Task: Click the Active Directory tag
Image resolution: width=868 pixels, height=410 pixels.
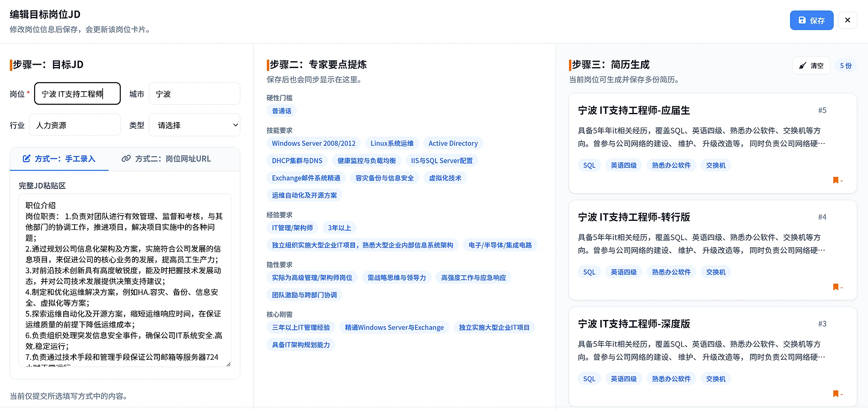Action: (453, 143)
